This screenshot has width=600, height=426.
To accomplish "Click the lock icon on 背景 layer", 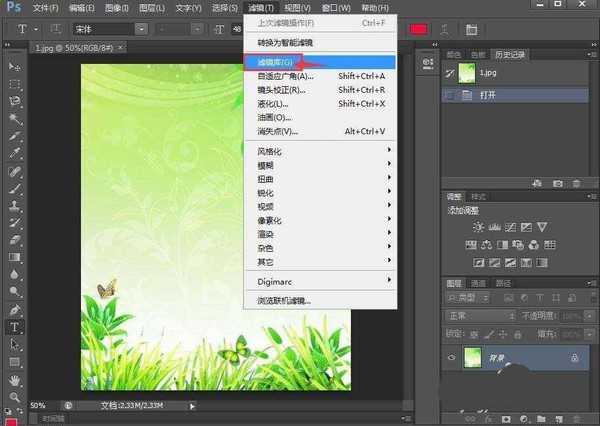I will tap(573, 357).
